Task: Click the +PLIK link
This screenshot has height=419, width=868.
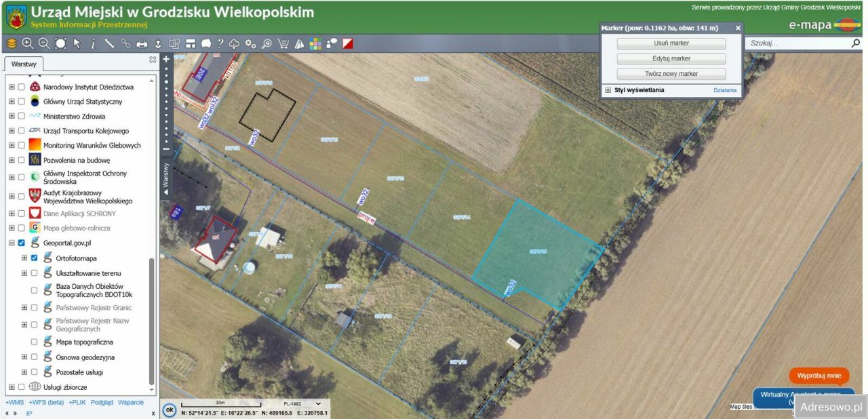Action: point(78,403)
